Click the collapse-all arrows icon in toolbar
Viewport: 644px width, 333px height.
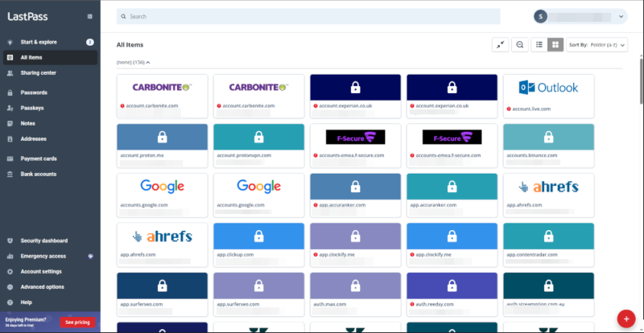click(500, 45)
